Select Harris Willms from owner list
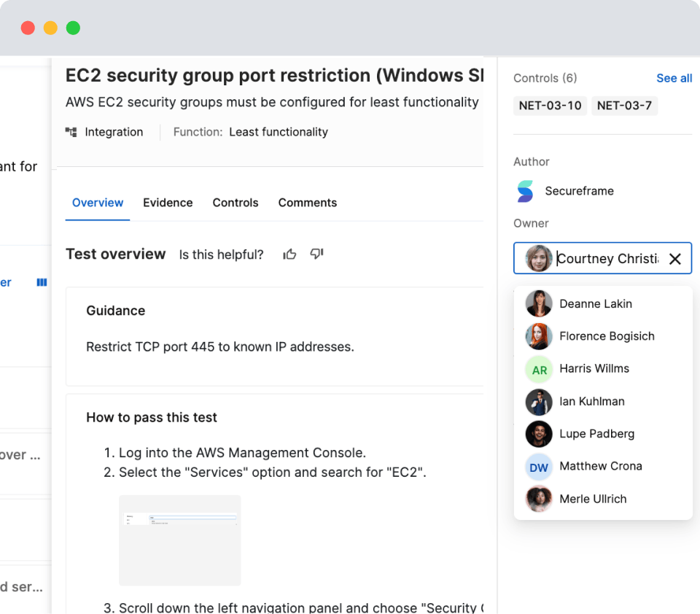 pyautogui.click(x=594, y=369)
